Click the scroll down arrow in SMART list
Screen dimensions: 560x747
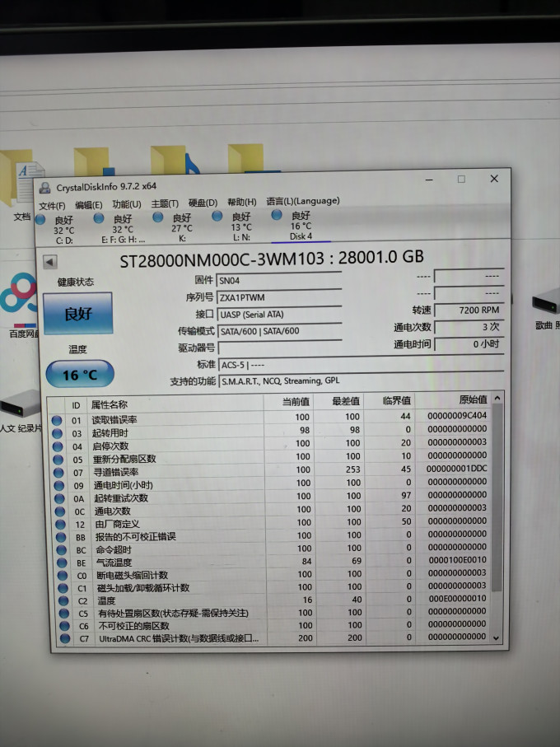point(497,638)
